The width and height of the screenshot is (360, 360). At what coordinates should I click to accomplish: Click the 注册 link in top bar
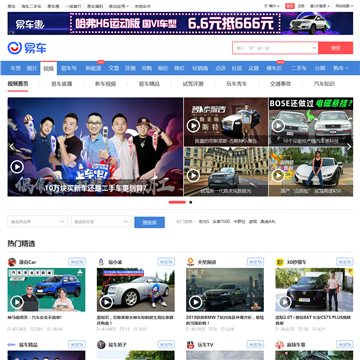pyautogui.click(x=301, y=6)
